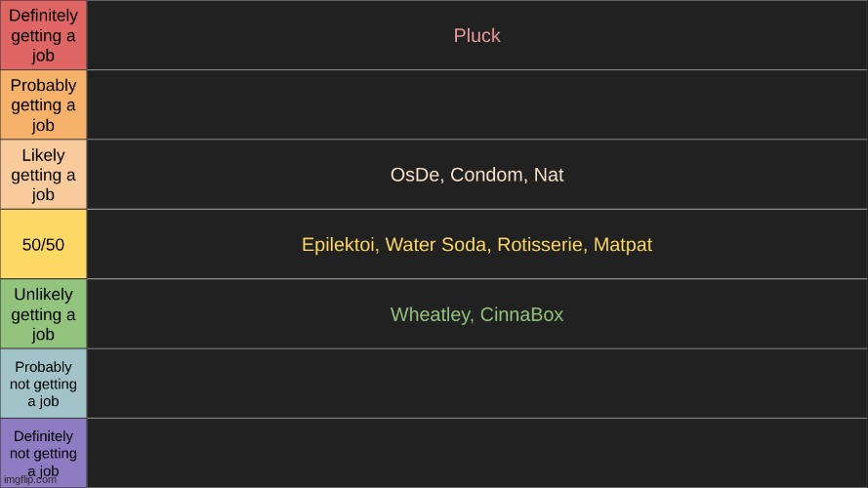This screenshot has height=488, width=868.
Task: Click Matpat in the 50/50 row
Action: pos(623,245)
